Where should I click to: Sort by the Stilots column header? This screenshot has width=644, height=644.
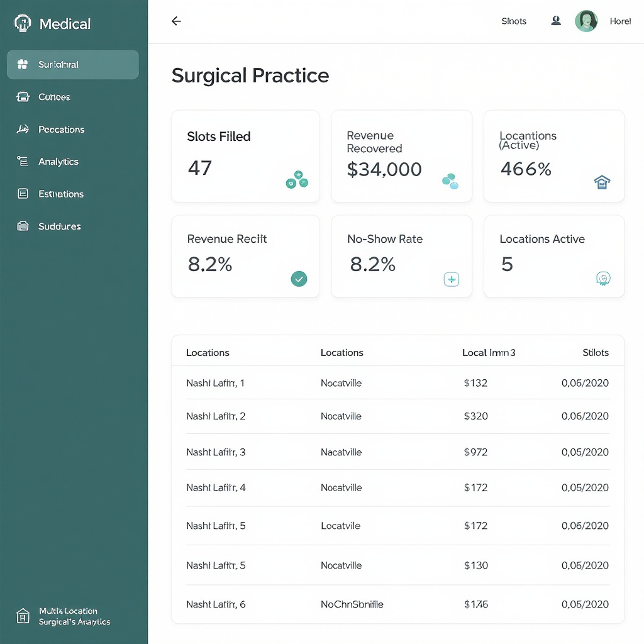(x=596, y=352)
